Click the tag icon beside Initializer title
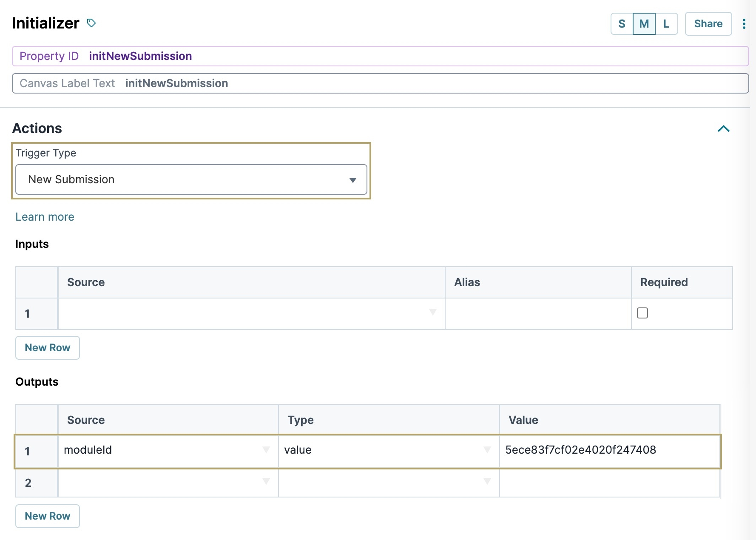 (91, 23)
